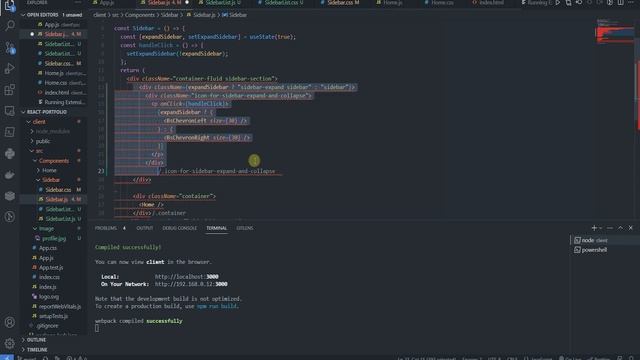Open the Problems panel tab
640x360 pixels.
click(106, 228)
